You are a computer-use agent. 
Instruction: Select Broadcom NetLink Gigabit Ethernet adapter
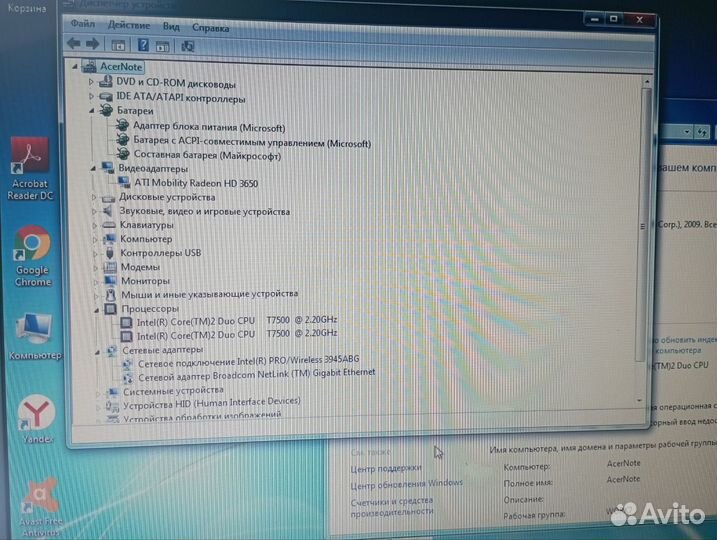pos(257,375)
